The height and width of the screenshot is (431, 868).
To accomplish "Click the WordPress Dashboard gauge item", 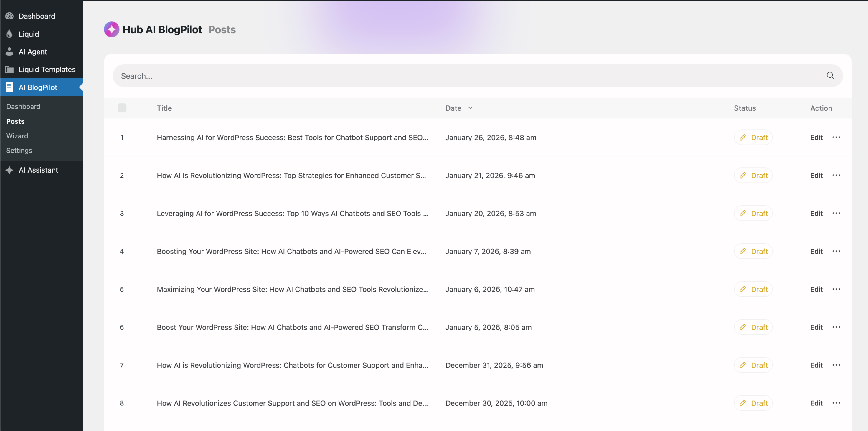I will click(x=36, y=16).
